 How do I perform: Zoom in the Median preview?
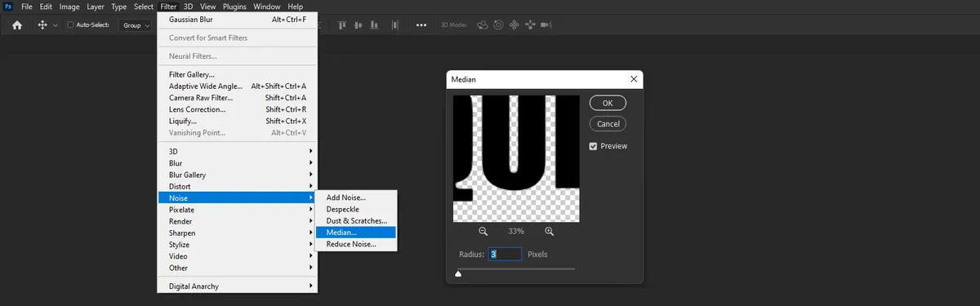click(x=549, y=232)
